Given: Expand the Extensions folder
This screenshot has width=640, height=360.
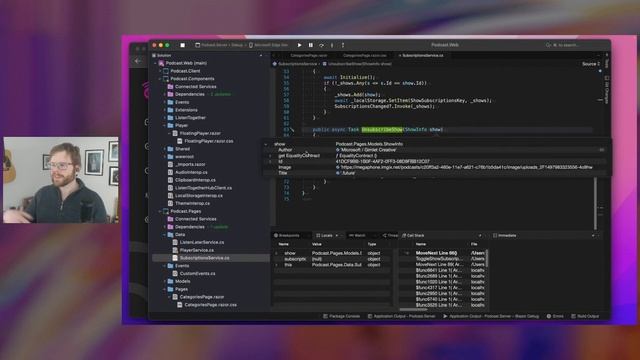Looking at the screenshot, I should (165, 110).
